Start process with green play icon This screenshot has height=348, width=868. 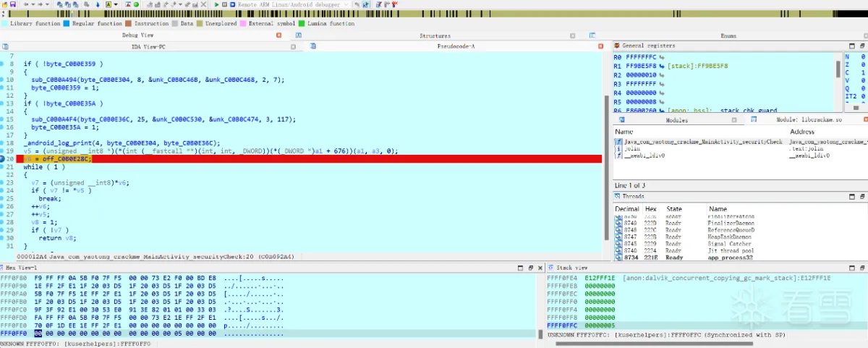[x=216, y=4]
